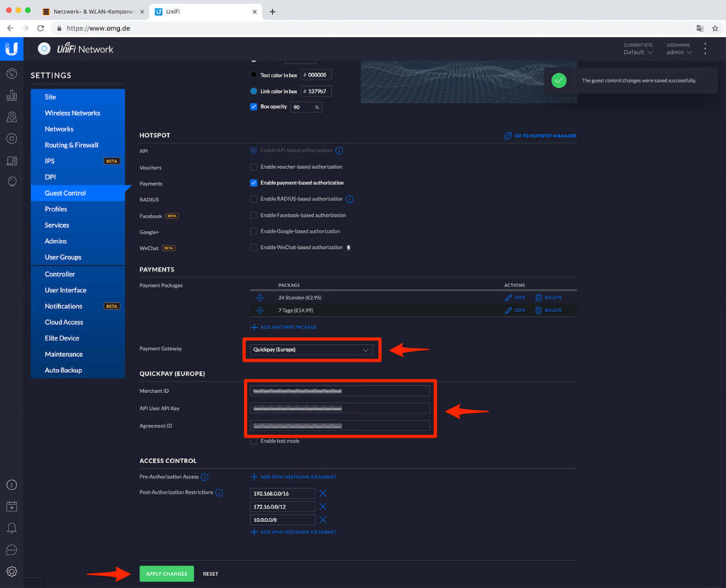Click move handle for 24 Stunden package
The image size is (726, 588).
tap(259, 298)
